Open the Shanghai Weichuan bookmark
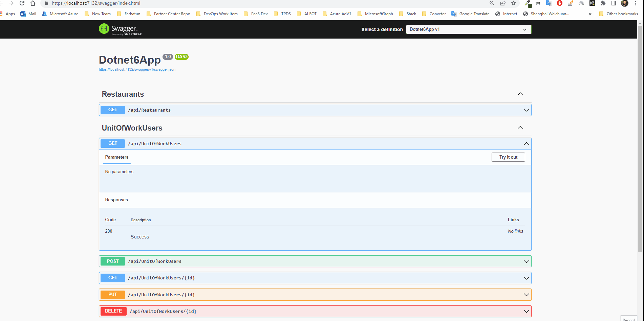This screenshot has width=644, height=321. click(546, 14)
